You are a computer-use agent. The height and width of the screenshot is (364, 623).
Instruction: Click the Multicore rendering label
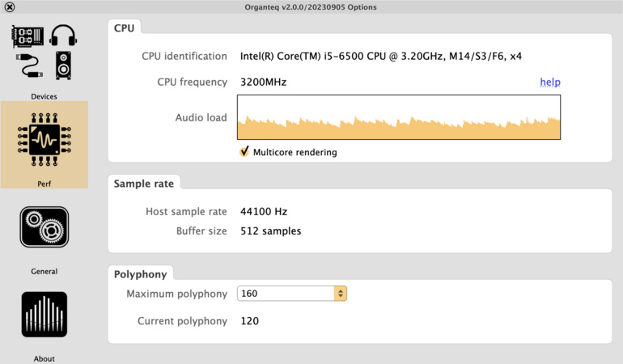pyautogui.click(x=295, y=152)
